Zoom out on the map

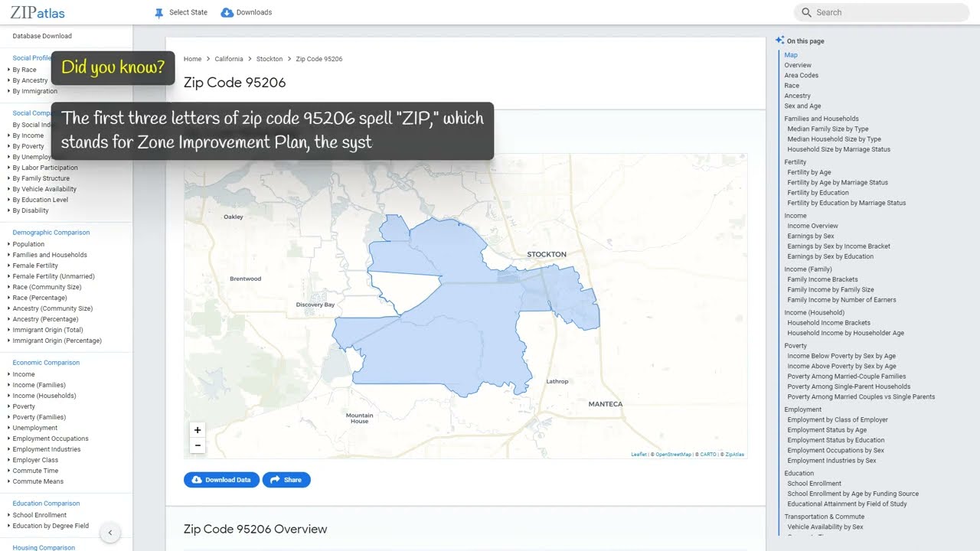[x=198, y=445]
